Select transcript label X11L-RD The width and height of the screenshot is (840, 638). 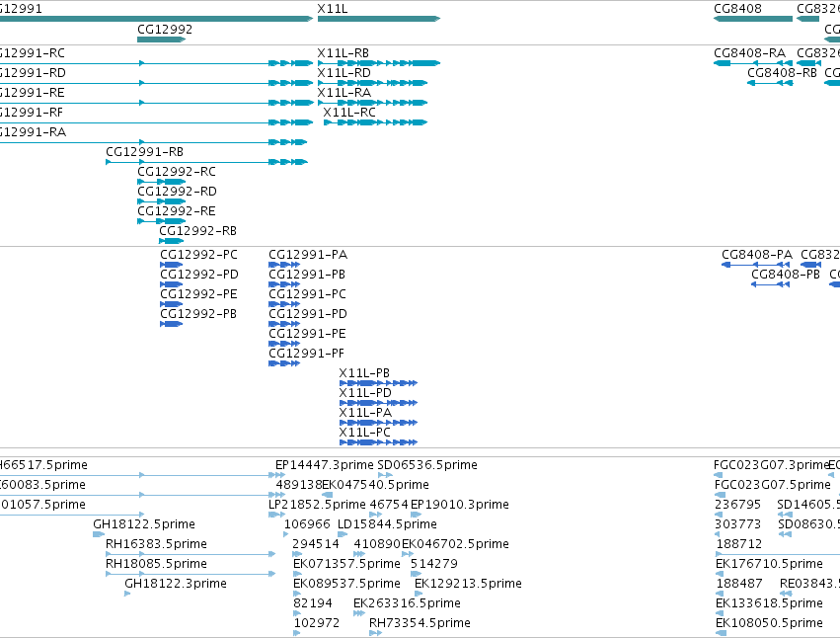point(344,73)
